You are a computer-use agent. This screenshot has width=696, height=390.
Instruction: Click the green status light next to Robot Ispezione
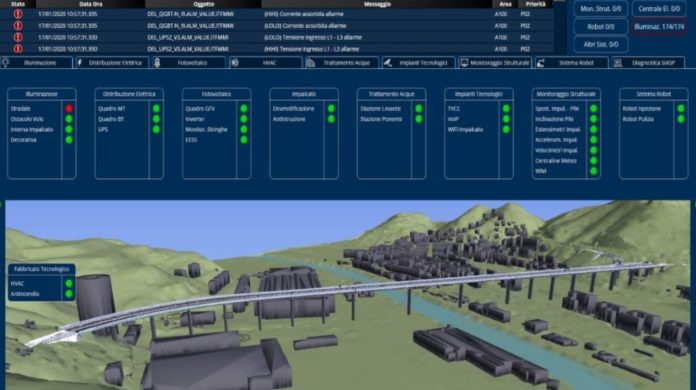[681, 108]
